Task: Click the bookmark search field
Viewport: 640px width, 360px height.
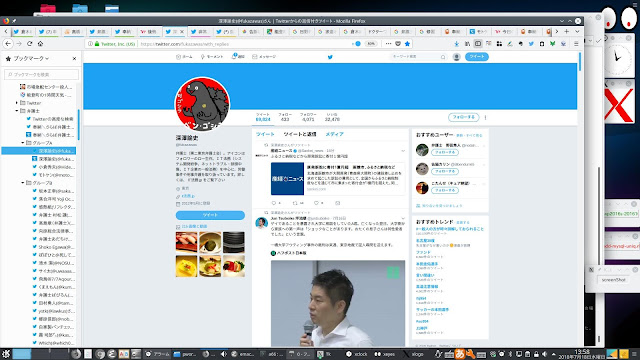Action: tap(42, 74)
